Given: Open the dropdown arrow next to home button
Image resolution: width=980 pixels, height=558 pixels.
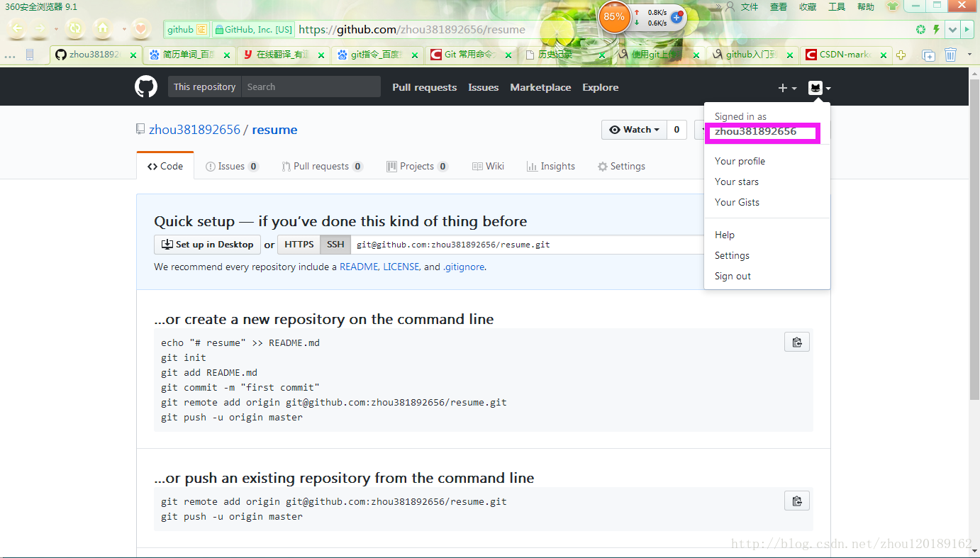Looking at the screenshot, I should (123, 30).
